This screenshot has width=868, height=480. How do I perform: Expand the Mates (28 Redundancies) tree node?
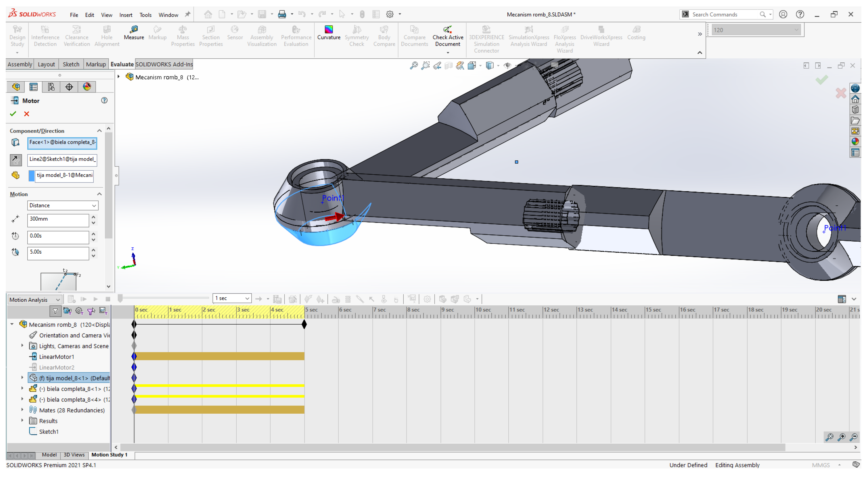pos(22,410)
